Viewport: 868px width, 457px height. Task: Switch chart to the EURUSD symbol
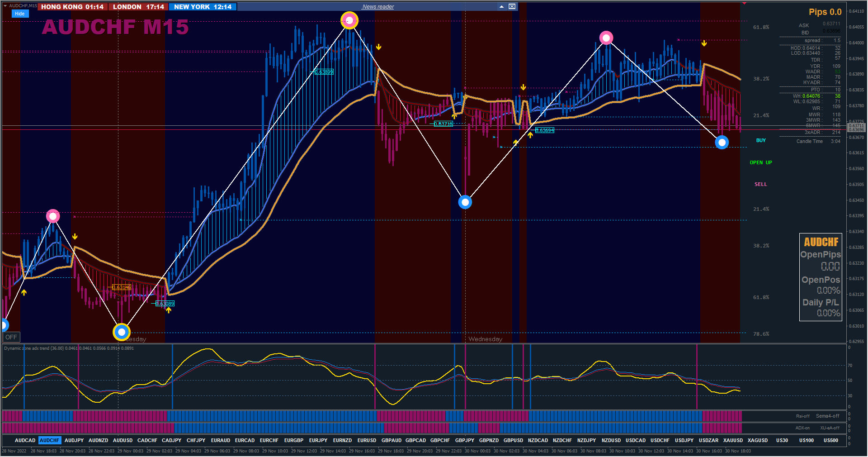point(367,440)
